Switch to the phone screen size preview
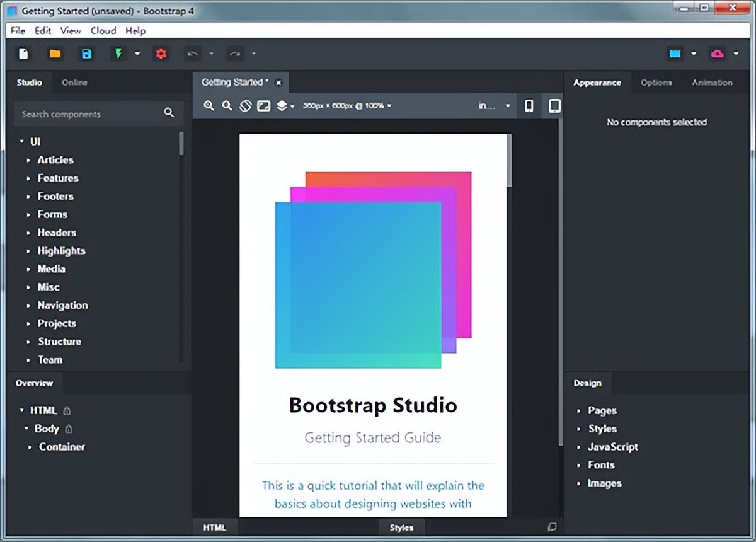 point(529,106)
